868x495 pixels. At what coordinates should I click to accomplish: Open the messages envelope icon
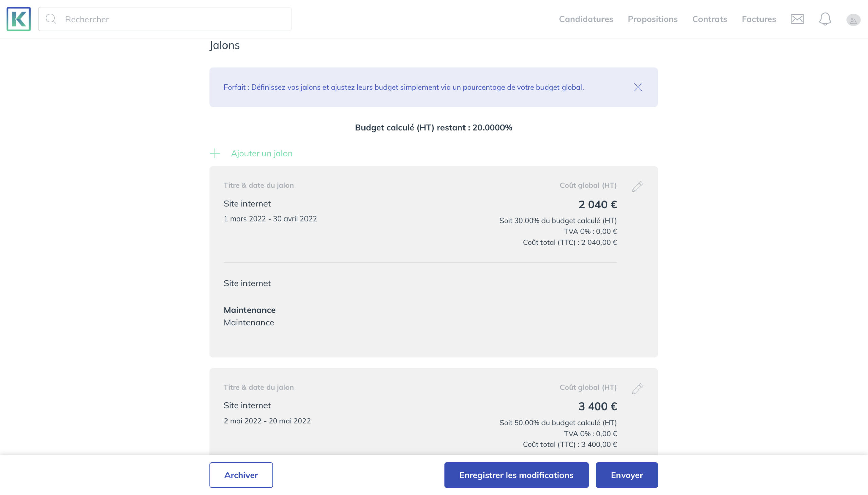point(797,19)
